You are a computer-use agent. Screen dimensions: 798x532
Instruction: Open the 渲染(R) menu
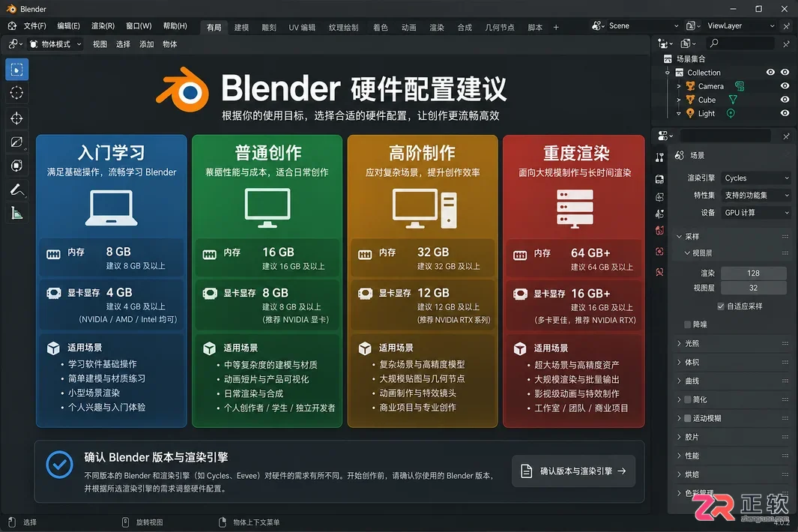click(x=103, y=26)
